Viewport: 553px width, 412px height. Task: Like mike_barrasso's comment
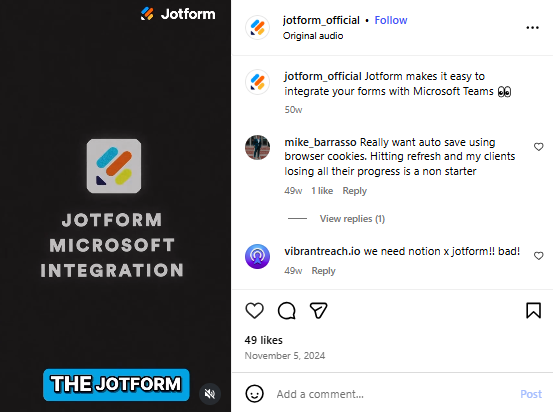[x=538, y=147]
